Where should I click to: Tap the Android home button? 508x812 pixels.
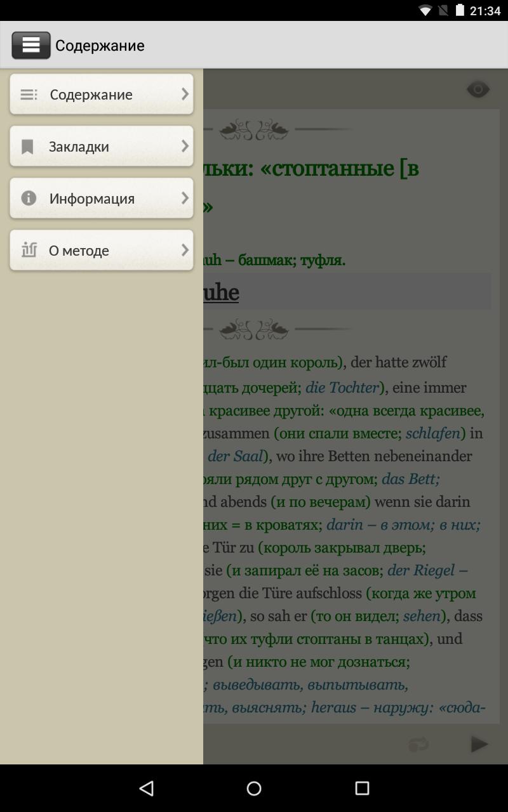(x=254, y=788)
